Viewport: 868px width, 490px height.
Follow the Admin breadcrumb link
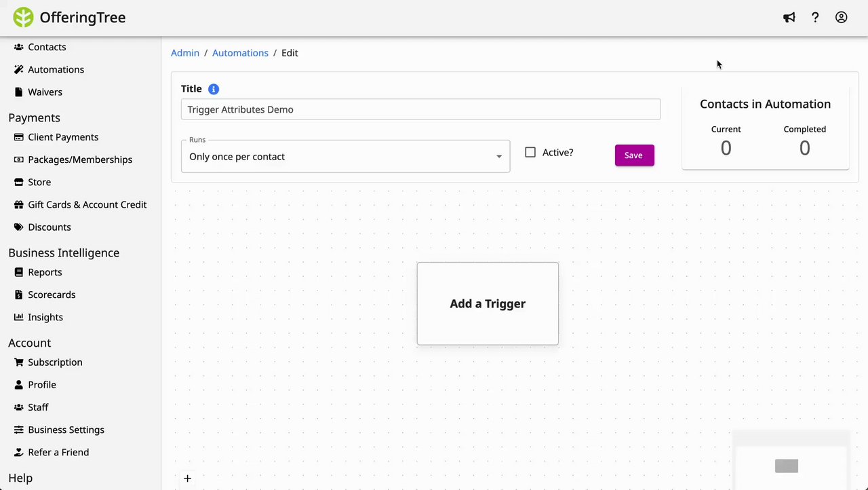pos(185,53)
